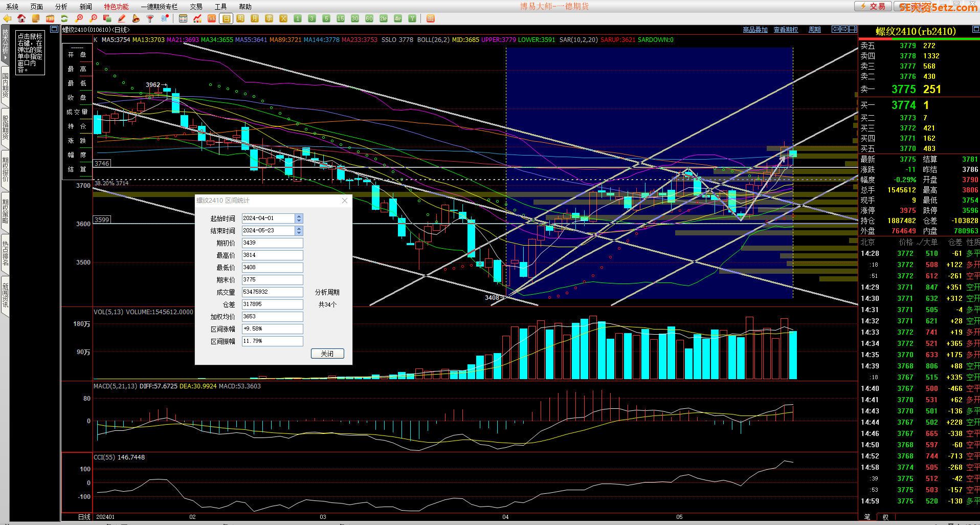Image resolution: width=980 pixels, height=525 pixels.
Task: Click 关闭 button in statistics dialog
Action: coord(327,354)
